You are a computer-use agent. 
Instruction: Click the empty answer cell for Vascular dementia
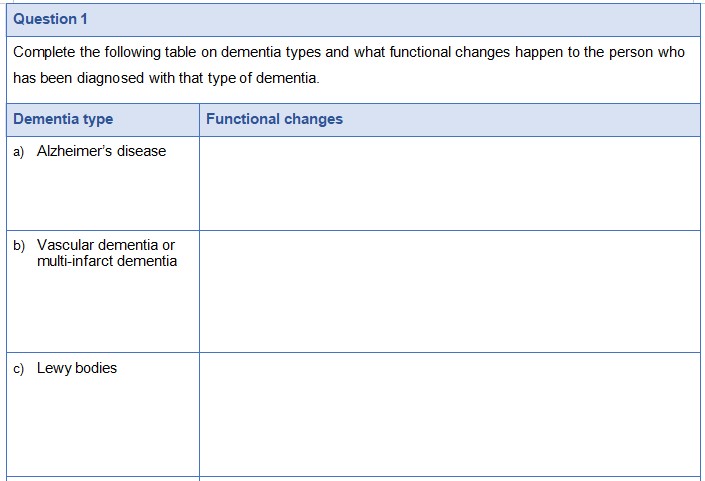[449, 291]
